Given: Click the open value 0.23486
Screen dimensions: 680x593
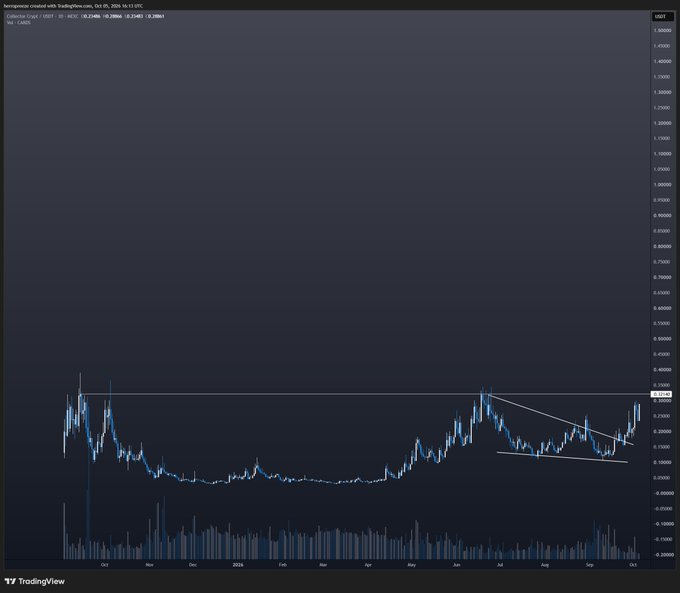Looking at the screenshot, I should click(x=92, y=16).
